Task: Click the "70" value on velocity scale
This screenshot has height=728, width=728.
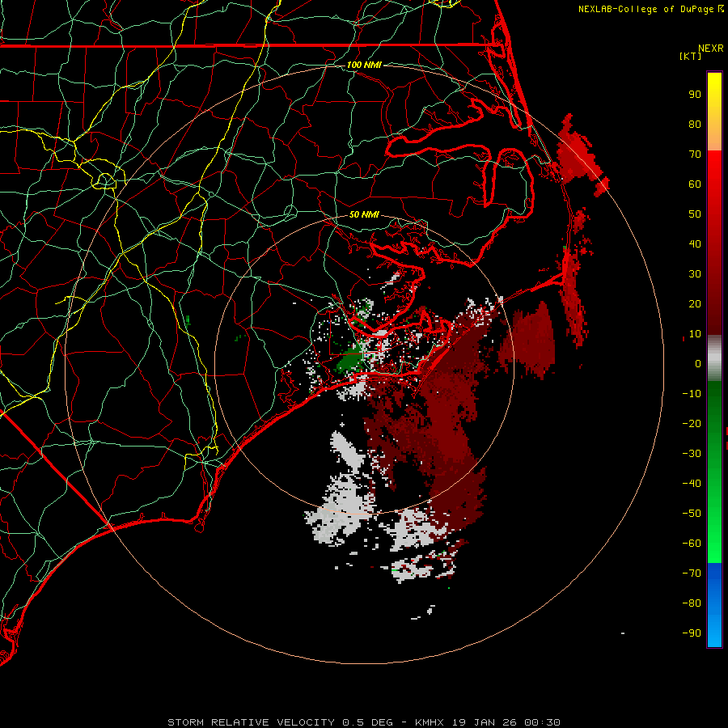Action: [x=695, y=154]
